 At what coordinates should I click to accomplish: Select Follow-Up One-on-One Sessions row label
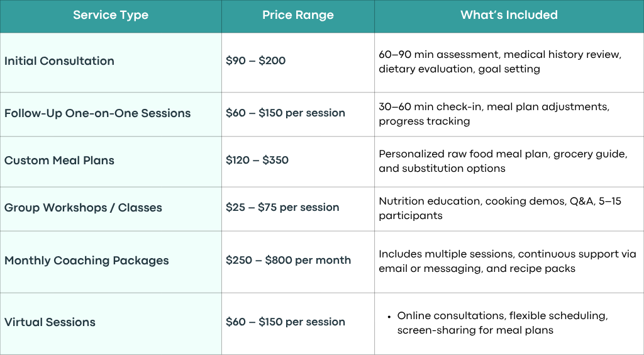click(97, 113)
